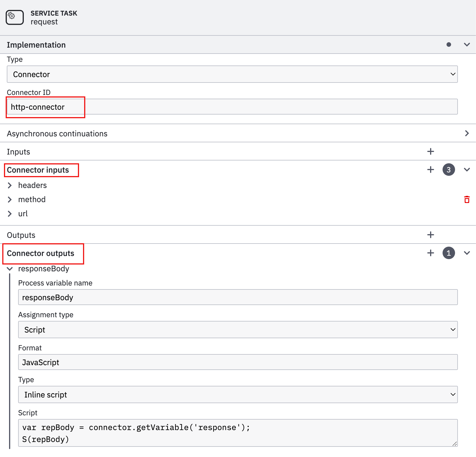Collapse the Implementation section chevron
This screenshot has height=457, width=476.
coord(467,45)
